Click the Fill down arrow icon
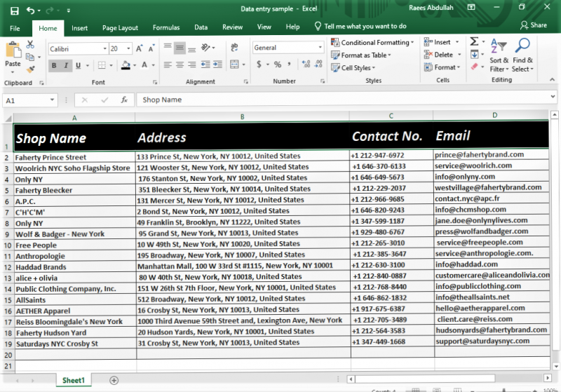Screen dimensions: 561x392 point(474,55)
